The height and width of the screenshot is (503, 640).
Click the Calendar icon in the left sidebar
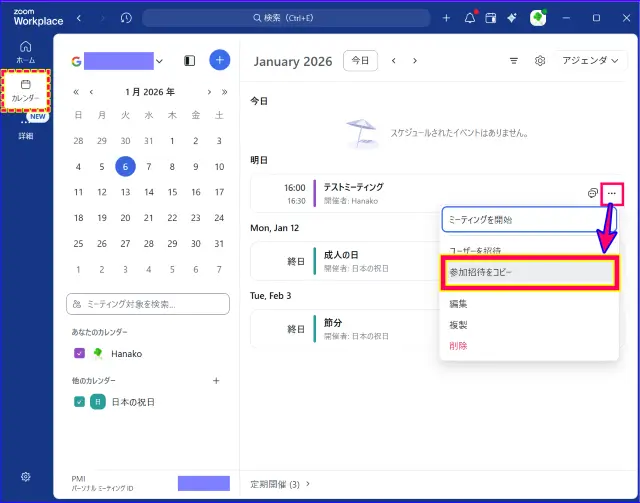click(25, 89)
